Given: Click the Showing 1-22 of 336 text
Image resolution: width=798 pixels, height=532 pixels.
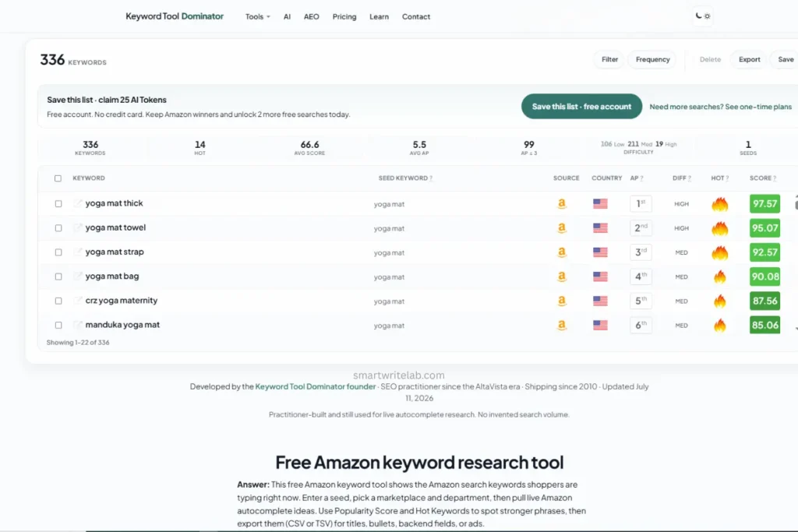Looking at the screenshot, I should point(78,343).
